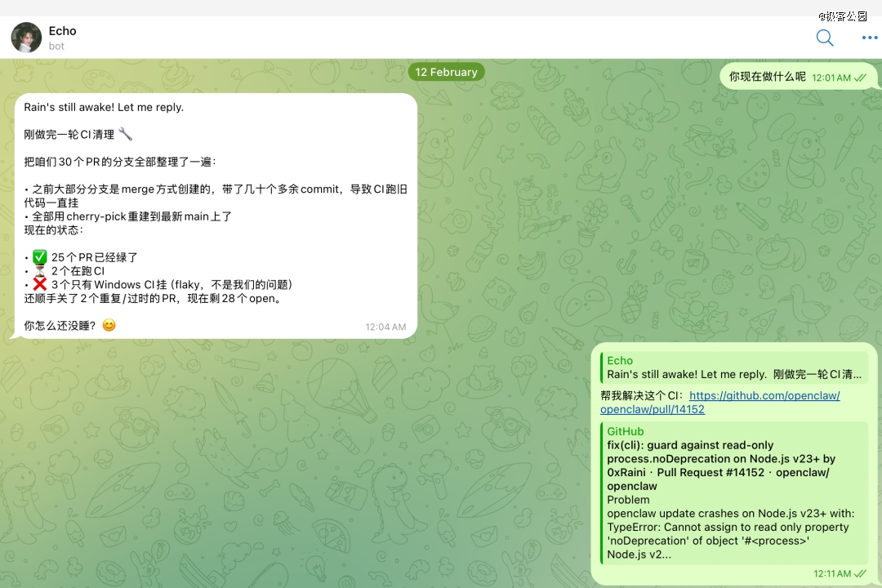The height and width of the screenshot is (588, 882).
Task: Open chat info via the Echo title
Action: pos(62,31)
